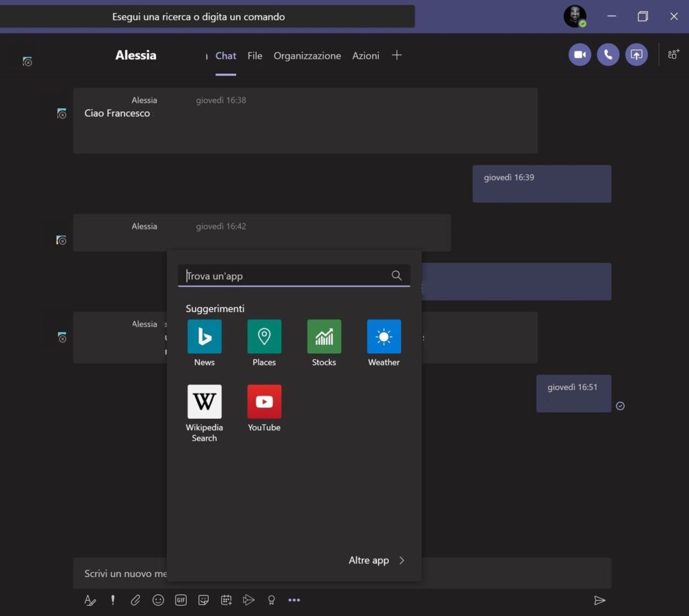
Task: Minimize the Teams window
Action: (612, 16)
